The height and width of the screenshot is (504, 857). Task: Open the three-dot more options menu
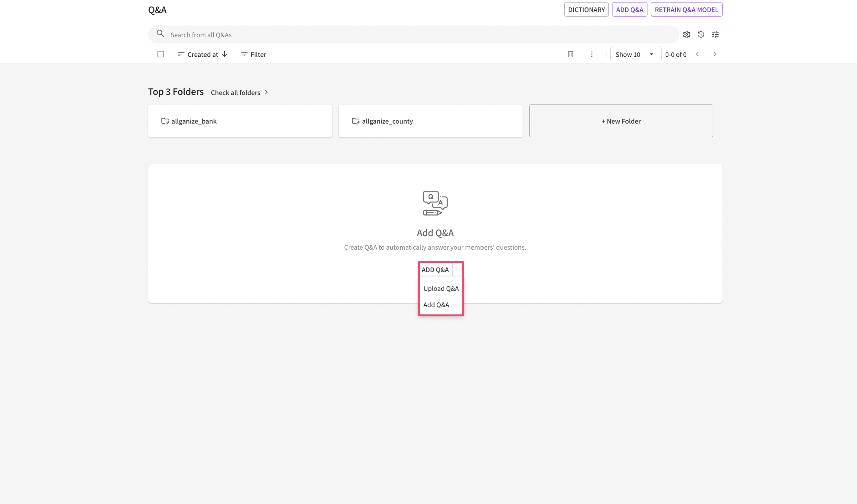tap(591, 54)
